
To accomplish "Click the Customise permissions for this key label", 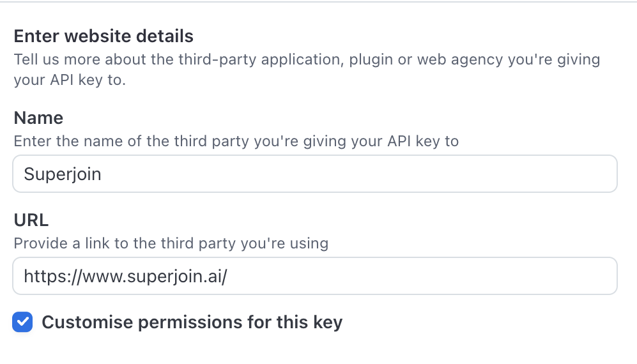I will [192, 322].
